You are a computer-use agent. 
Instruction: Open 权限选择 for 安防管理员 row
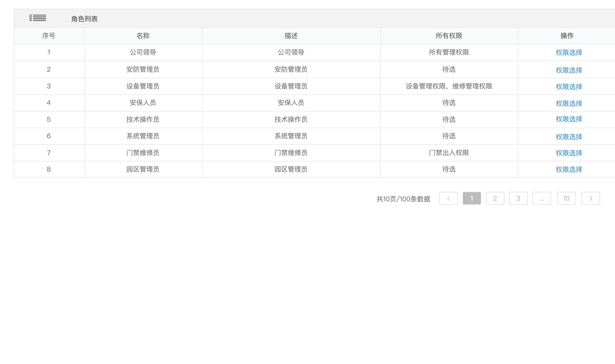(x=569, y=70)
